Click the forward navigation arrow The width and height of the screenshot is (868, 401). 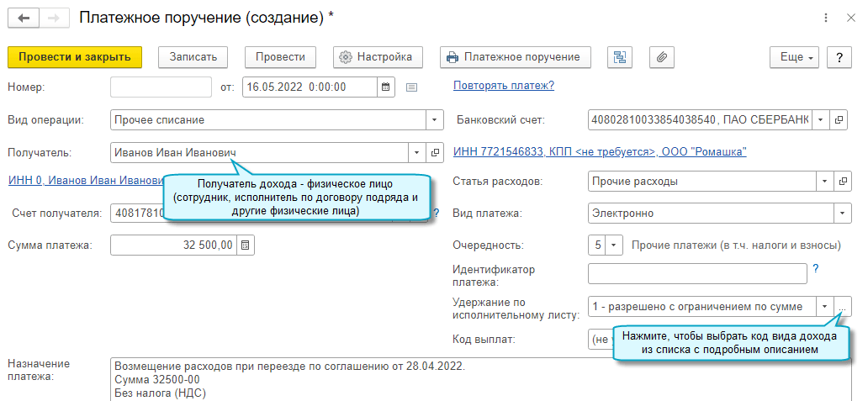52,17
